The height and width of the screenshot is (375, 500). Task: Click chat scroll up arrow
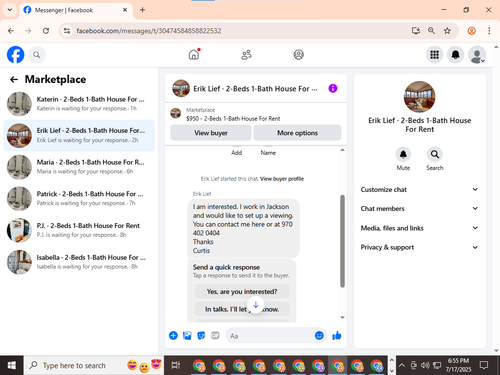point(342,150)
